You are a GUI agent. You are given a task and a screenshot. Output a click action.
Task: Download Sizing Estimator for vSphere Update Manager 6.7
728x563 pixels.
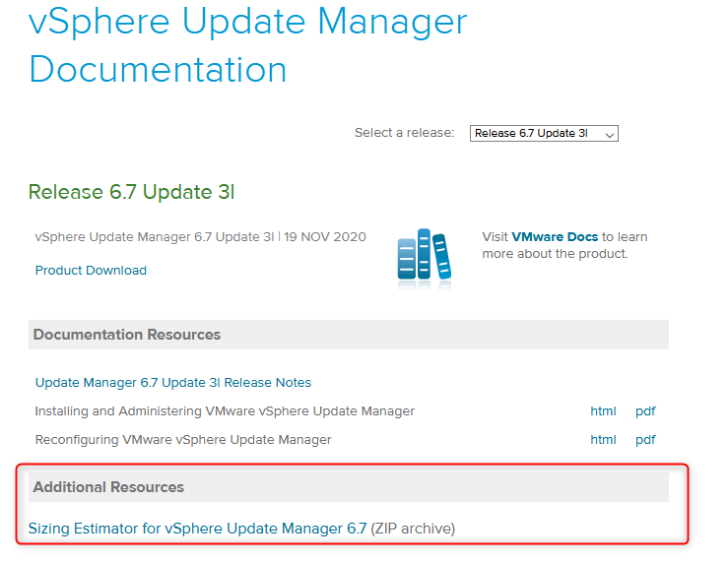click(197, 529)
